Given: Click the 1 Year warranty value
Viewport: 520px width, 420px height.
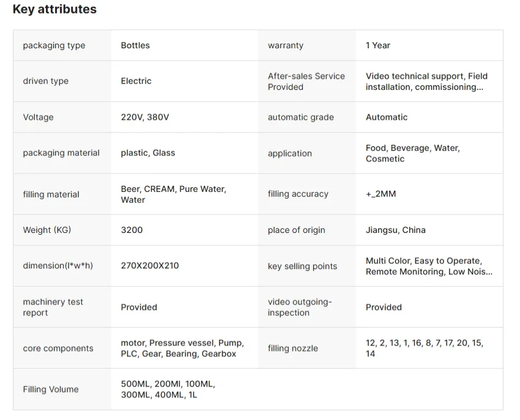Looking at the screenshot, I should point(377,45).
